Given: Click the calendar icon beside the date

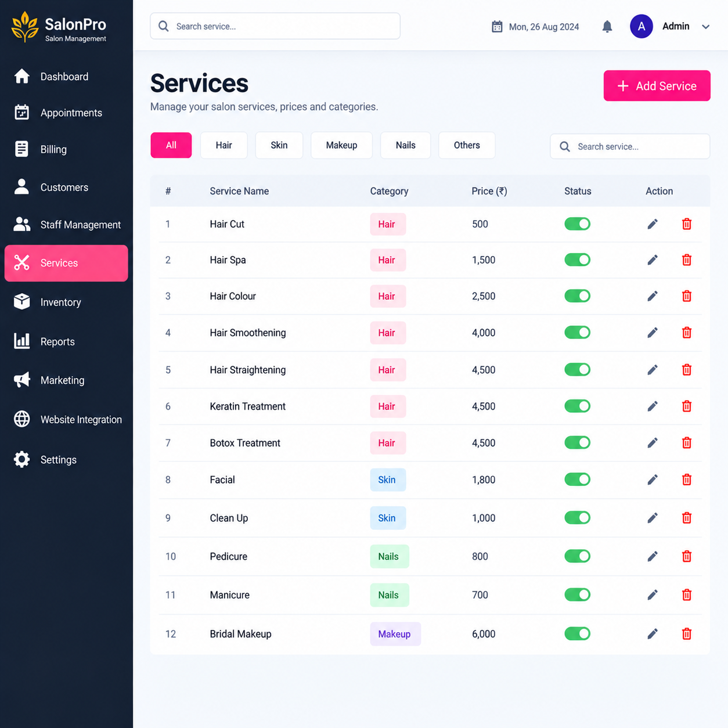Looking at the screenshot, I should 497,27.
